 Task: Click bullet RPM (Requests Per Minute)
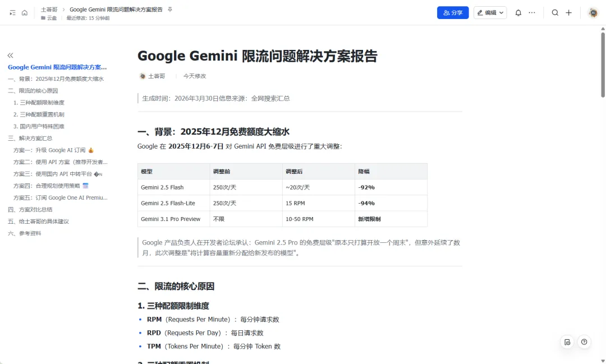tap(213, 320)
